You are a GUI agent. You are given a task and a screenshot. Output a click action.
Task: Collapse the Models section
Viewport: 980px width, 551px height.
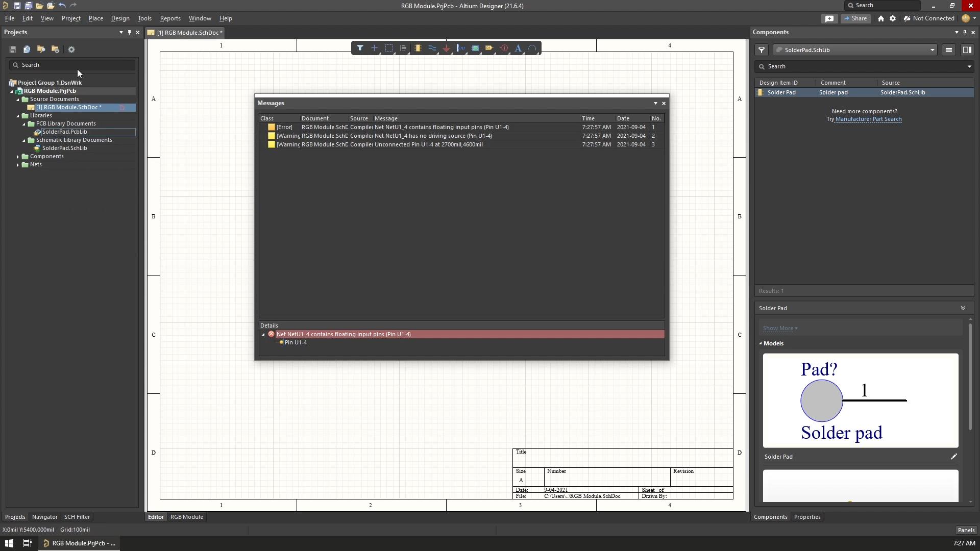coord(760,343)
